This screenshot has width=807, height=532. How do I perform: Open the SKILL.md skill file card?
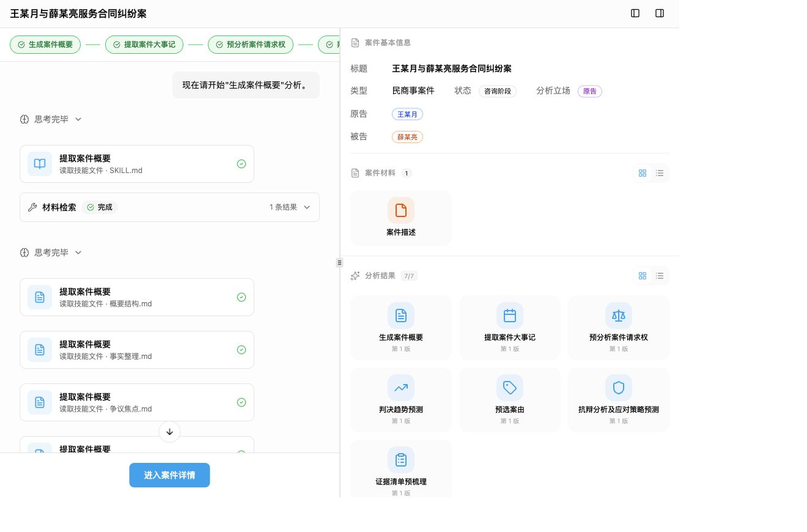[137, 164]
